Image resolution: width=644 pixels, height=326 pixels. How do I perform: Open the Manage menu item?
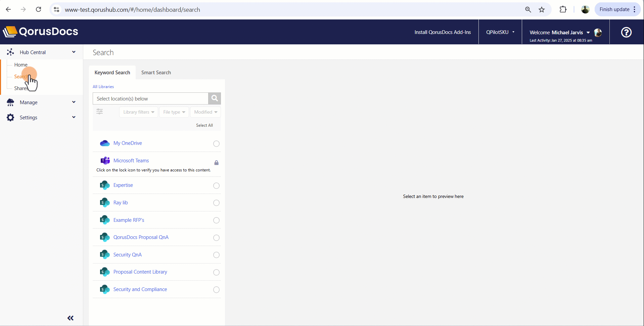[x=29, y=103]
